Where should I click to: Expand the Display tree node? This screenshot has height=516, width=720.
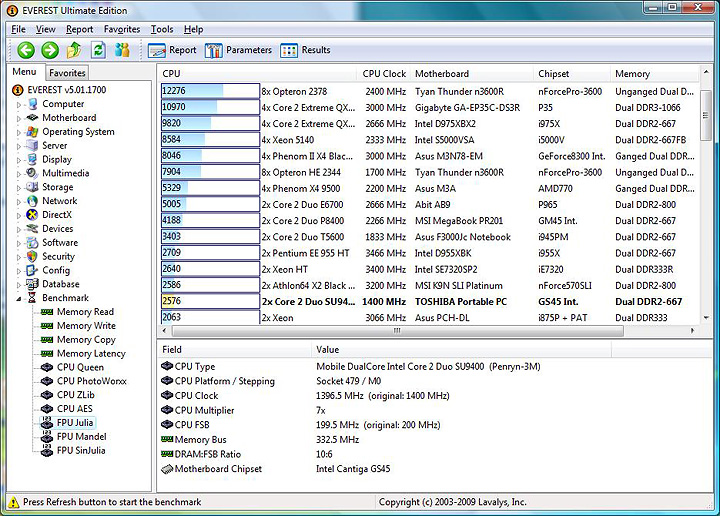(x=19, y=160)
